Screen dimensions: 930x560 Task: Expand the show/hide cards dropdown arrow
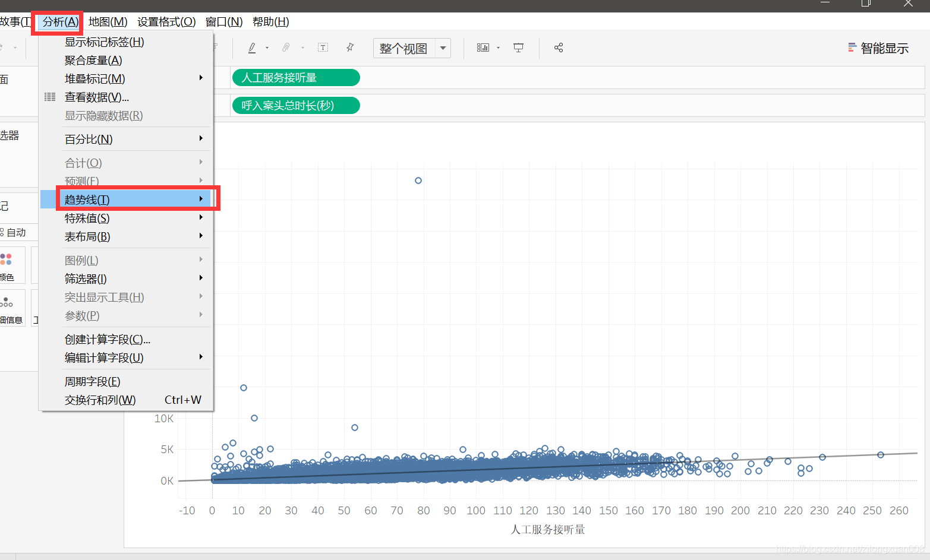click(498, 48)
